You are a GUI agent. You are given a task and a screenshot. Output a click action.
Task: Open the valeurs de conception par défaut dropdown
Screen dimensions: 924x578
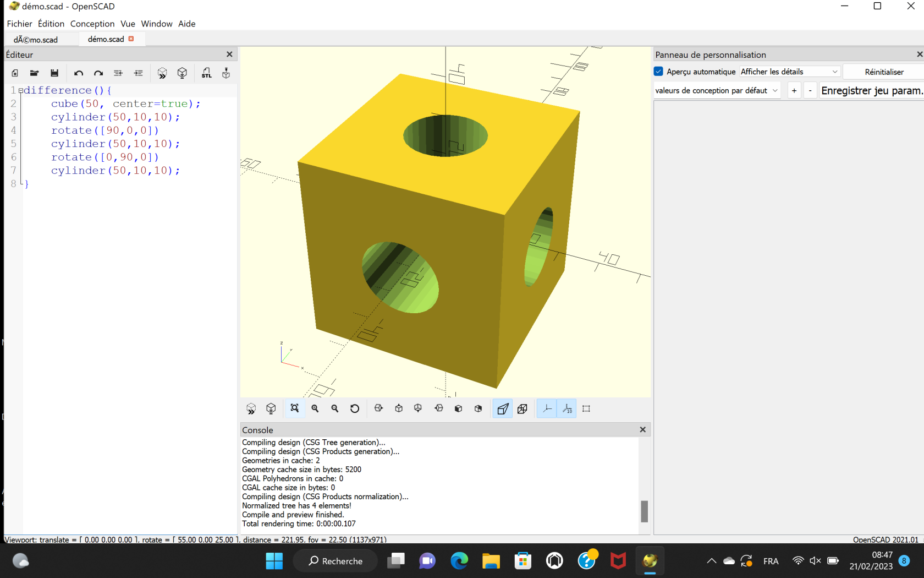coord(717,90)
